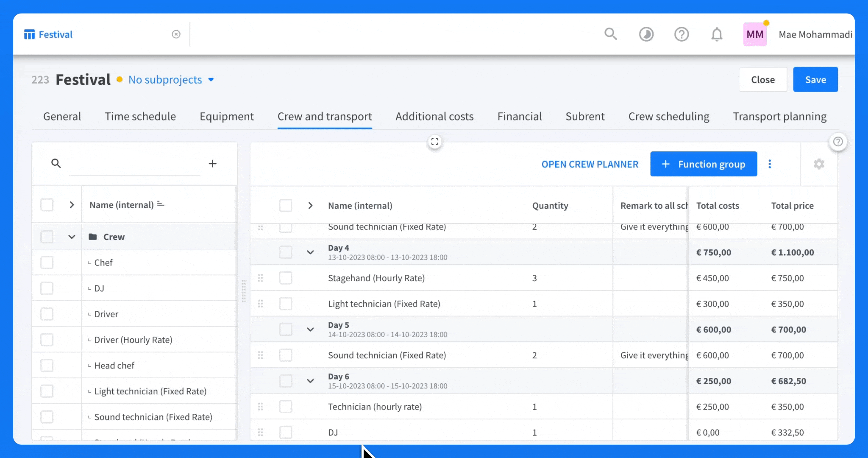868x458 pixels.
Task: Open the No subprojects dropdown
Action: pos(171,80)
